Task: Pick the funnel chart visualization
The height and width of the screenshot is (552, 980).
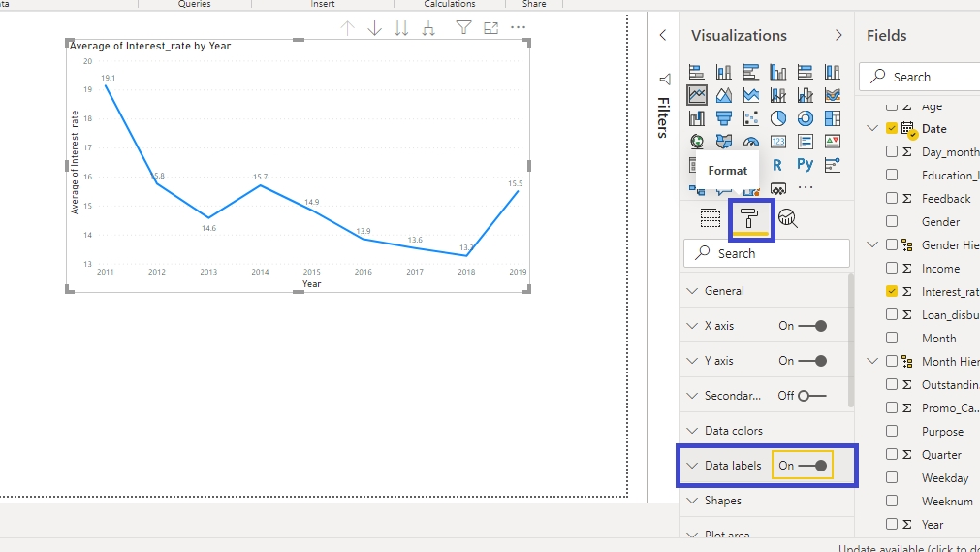Action: pos(724,118)
